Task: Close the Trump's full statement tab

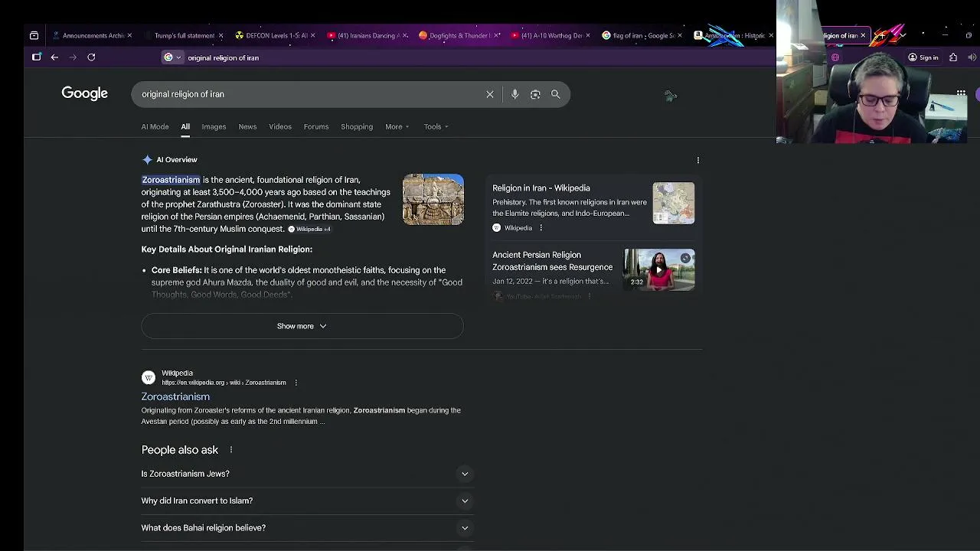Action: [220, 35]
